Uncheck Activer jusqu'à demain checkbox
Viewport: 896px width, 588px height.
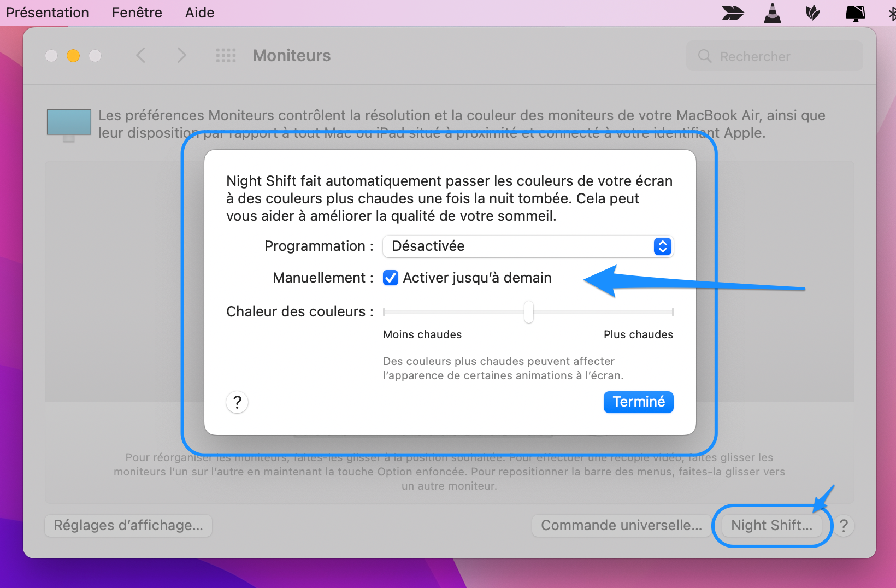391,278
